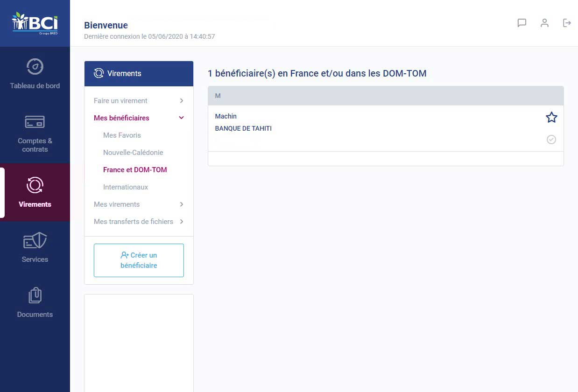This screenshot has width=578, height=392.
Task: Expand Mes transferts de fichiers section
Action: 139,222
